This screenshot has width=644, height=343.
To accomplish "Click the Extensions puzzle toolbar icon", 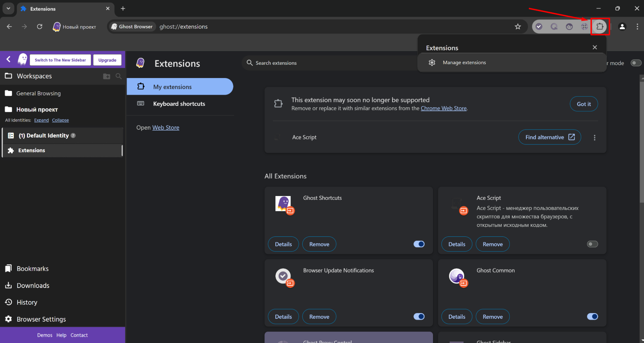I will point(600,26).
